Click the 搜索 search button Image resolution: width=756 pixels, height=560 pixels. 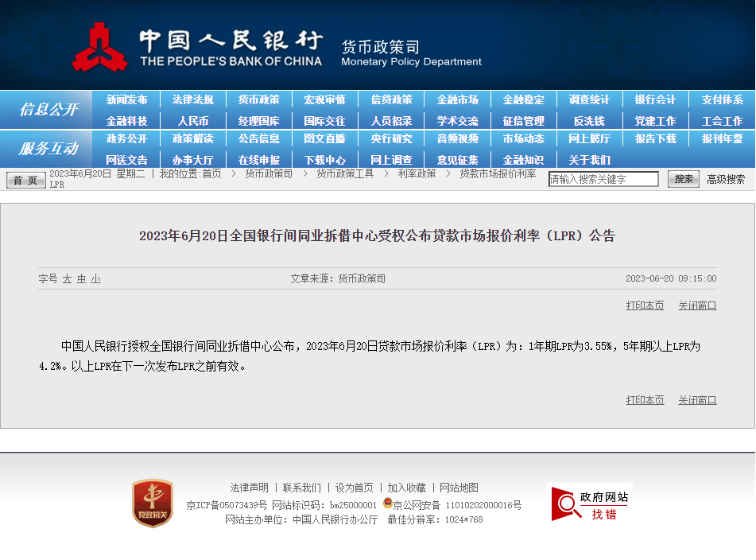click(684, 180)
